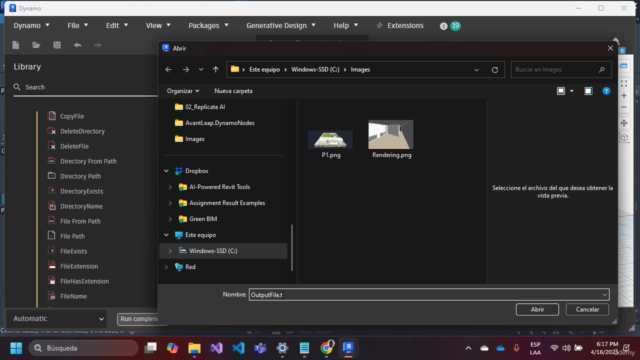Open the View menu

click(158, 25)
